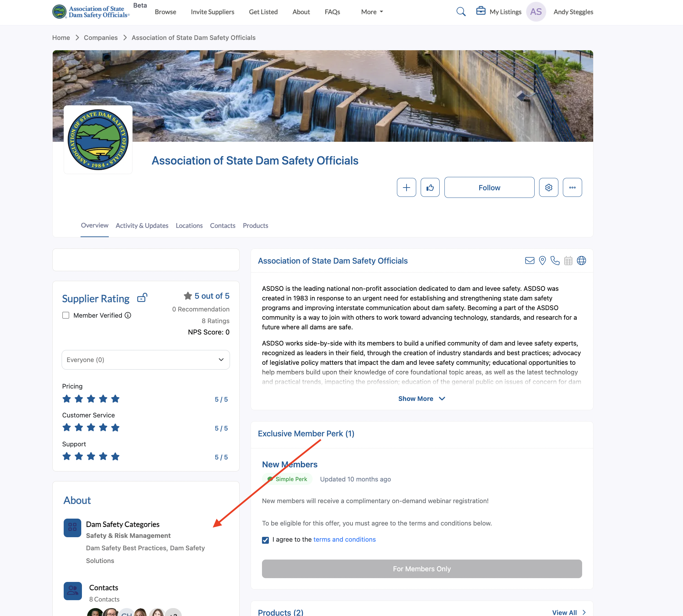Click the phone call icon
Viewport: 683px width, 616px height.
coord(555,261)
